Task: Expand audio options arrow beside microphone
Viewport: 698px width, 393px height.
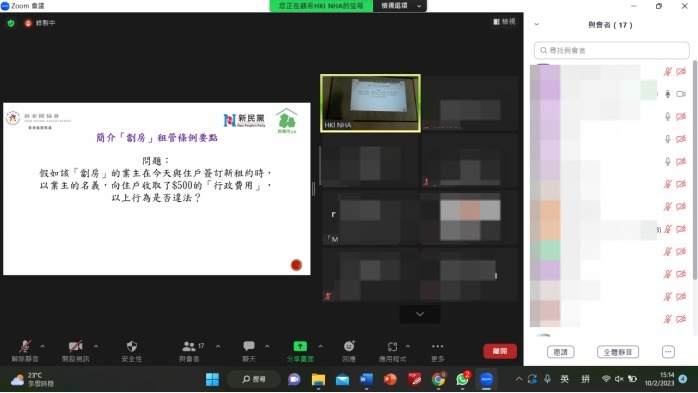Action: coord(42,346)
